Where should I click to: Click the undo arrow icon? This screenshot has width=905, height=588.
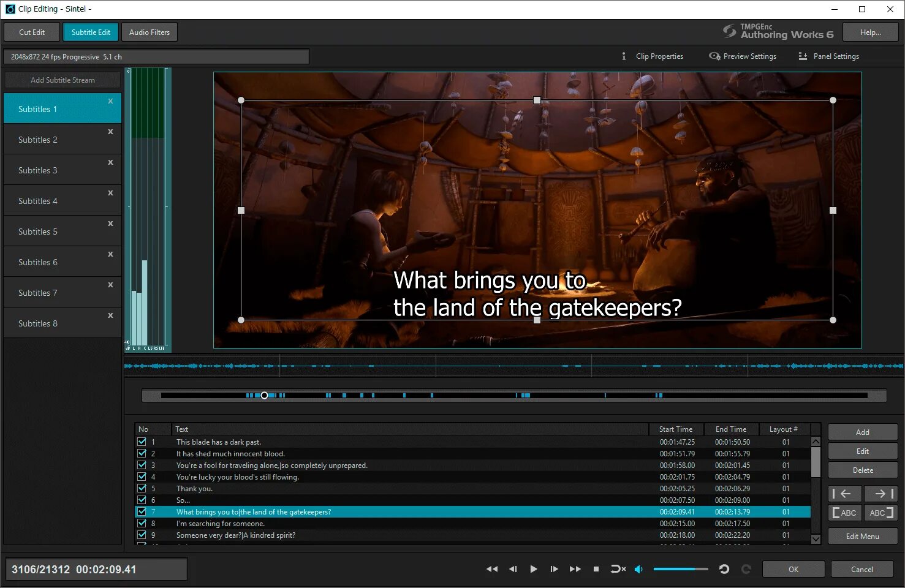[x=724, y=569]
